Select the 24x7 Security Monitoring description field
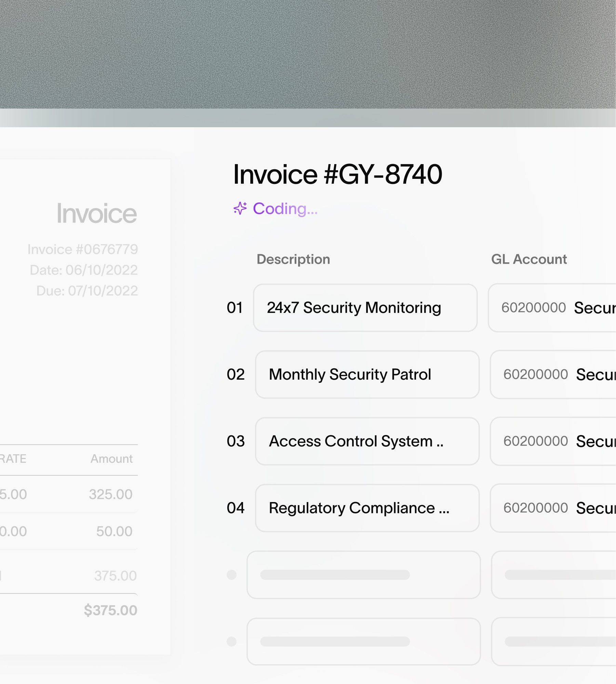Image resolution: width=616 pixels, height=684 pixels. (365, 307)
